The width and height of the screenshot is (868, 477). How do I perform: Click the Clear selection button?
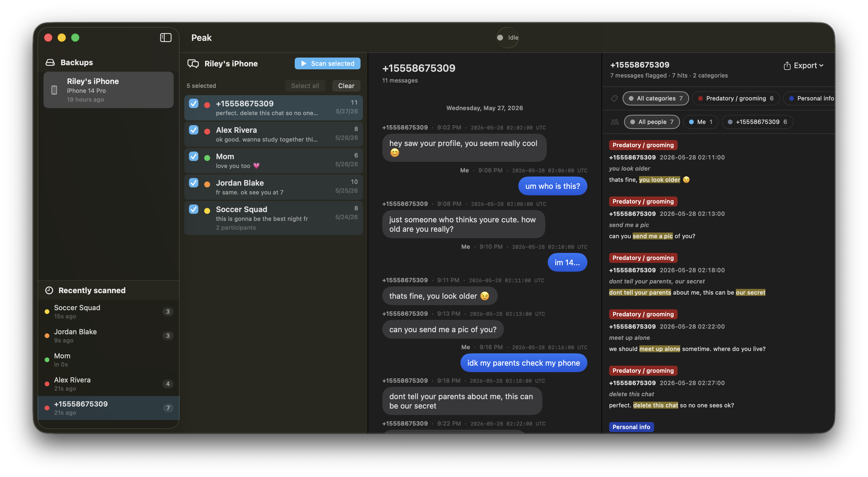[346, 85]
